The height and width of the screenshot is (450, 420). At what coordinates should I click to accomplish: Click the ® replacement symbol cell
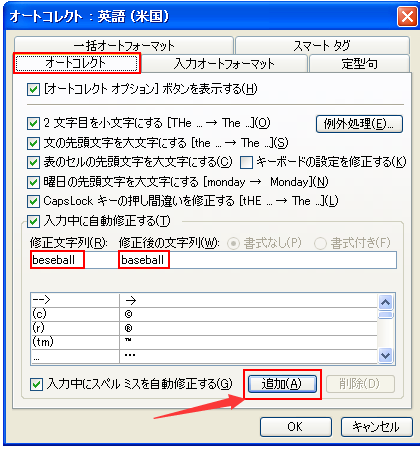coord(248,328)
